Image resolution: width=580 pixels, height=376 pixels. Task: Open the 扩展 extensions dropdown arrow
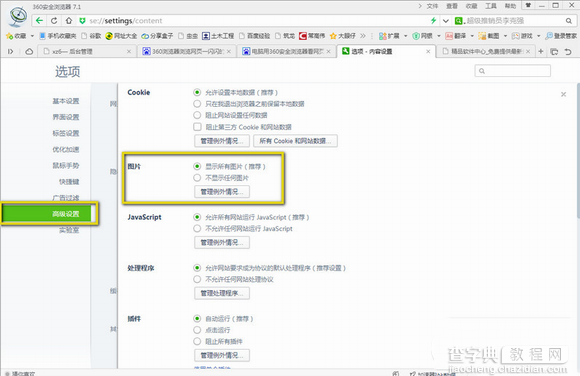405,36
